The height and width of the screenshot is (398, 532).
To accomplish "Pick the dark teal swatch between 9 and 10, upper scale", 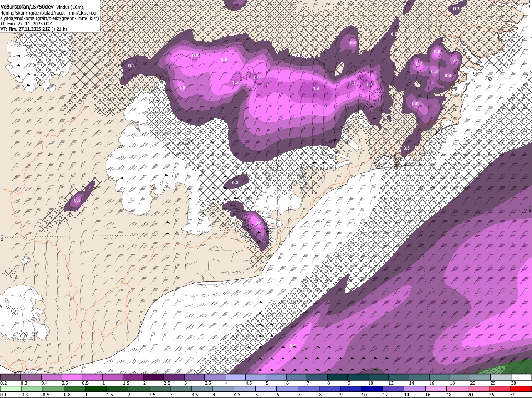I will click(x=358, y=377).
